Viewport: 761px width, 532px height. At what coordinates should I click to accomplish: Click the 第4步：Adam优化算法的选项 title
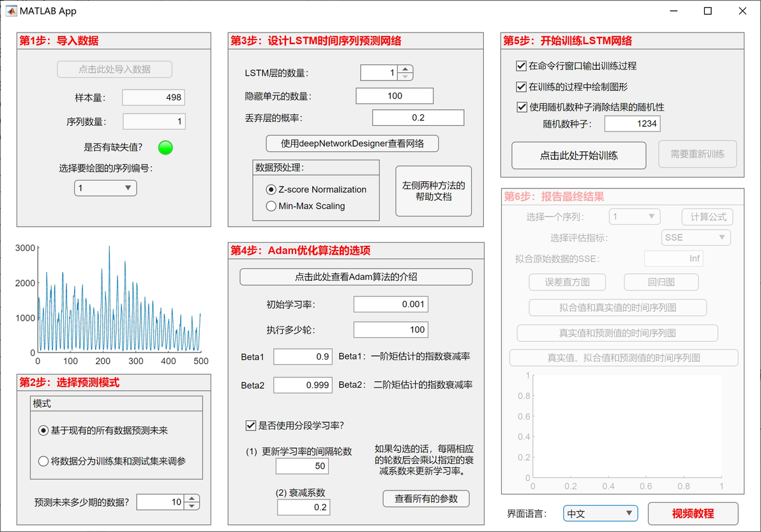(x=301, y=250)
